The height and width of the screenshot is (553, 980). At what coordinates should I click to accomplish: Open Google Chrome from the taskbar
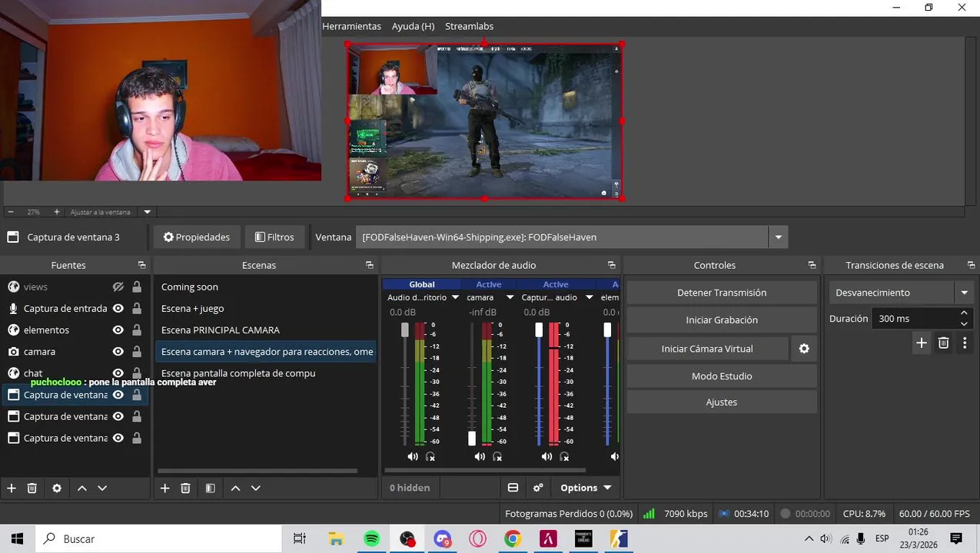pos(513,539)
